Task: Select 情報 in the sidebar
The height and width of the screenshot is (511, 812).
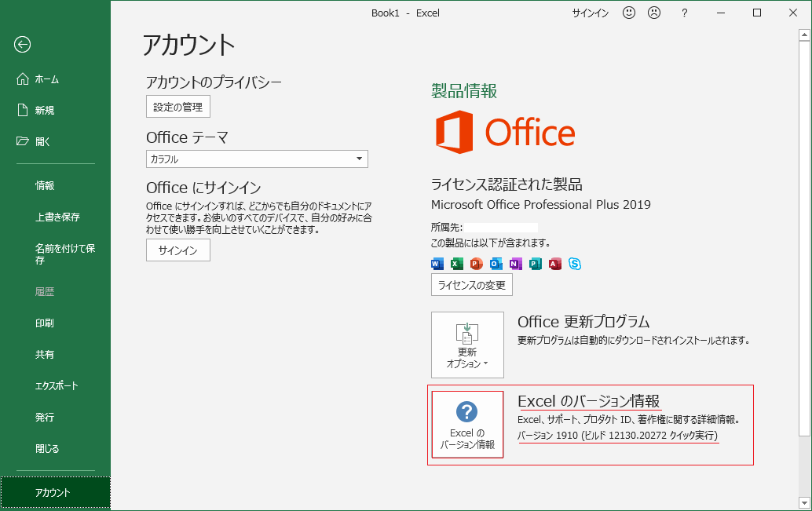Action: [55, 185]
